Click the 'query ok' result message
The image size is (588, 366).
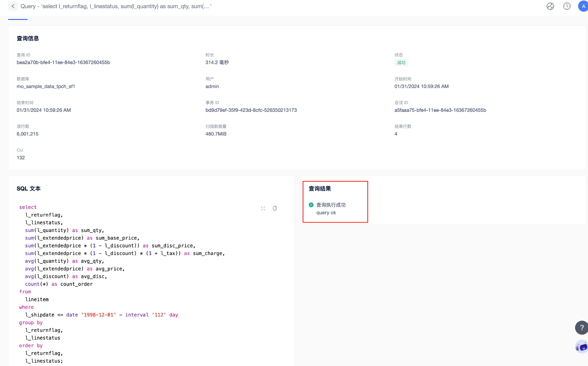(x=326, y=212)
